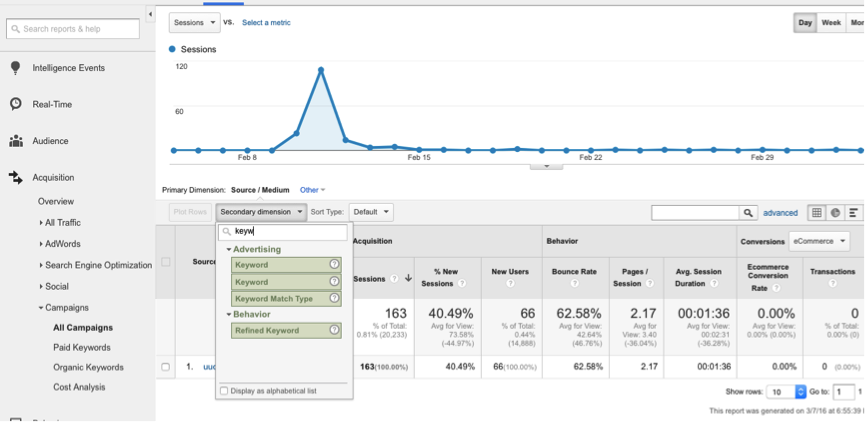
Task: Open help icon for Ecommerce Conversion Rate
Action: 776,288
